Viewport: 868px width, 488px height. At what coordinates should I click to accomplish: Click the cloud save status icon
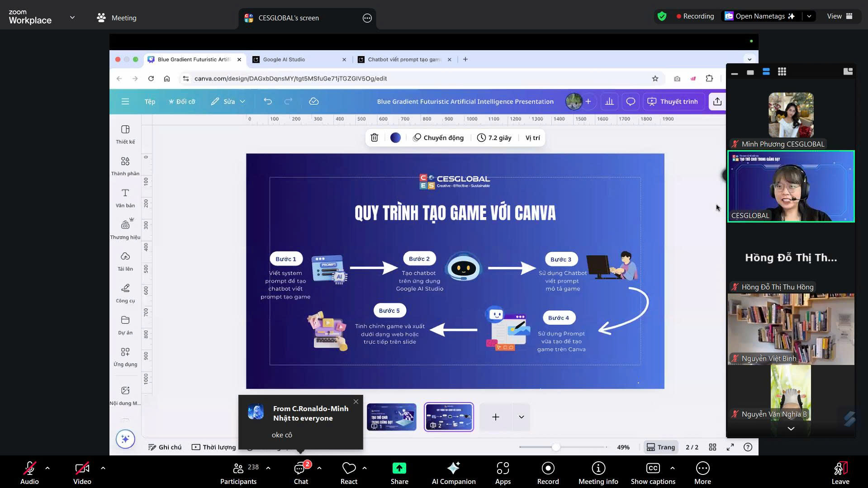coord(313,101)
